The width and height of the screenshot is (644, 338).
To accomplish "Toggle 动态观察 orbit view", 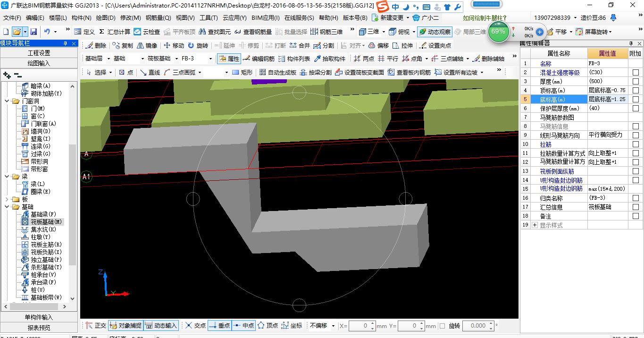I will [x=435, y=32].
